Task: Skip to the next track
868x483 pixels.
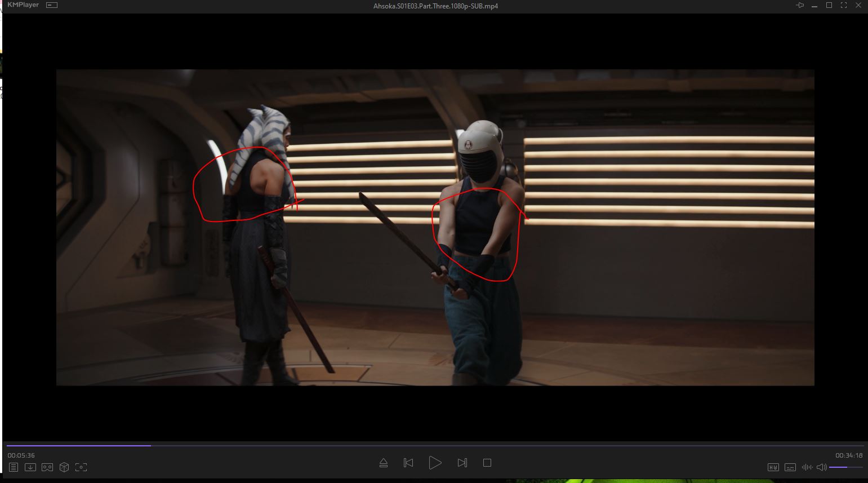Action: pyautogui.click(x=462, y=463)
